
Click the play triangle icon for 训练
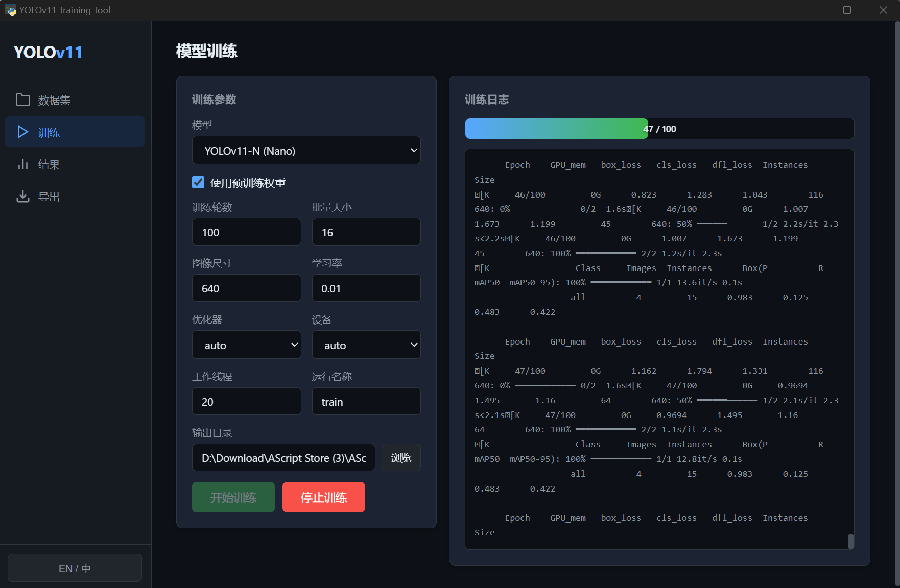[x=23, y=132]
